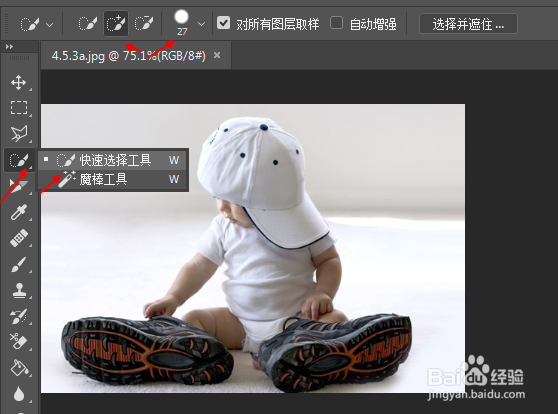This screenshot has height=414, width=558.
Task: Select the History Brush tool
Action: [x=19, y=316]
